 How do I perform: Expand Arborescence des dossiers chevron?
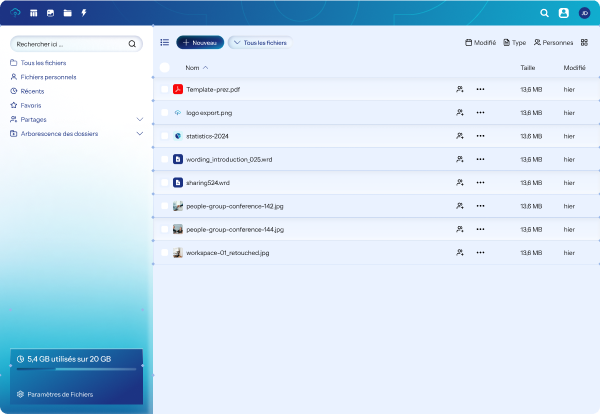(140, 134)
